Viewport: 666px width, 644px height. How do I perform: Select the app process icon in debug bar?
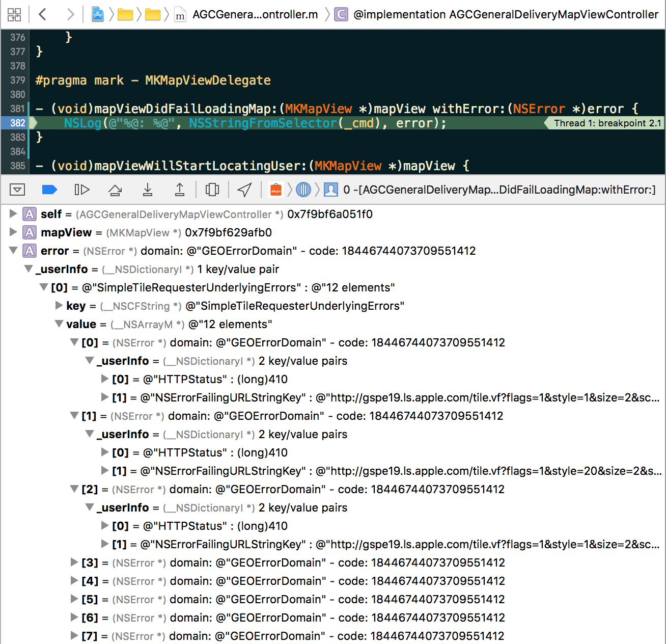click(275, 190)
